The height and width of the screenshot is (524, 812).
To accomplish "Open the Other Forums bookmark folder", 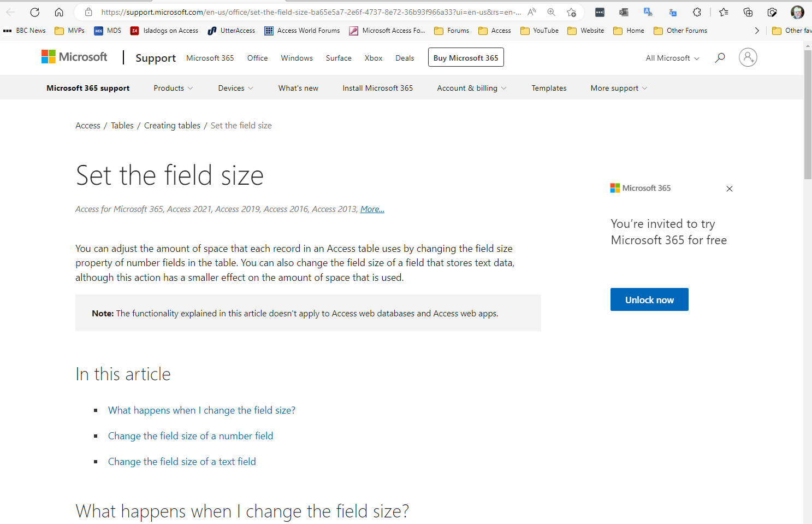I will (680, 31).
